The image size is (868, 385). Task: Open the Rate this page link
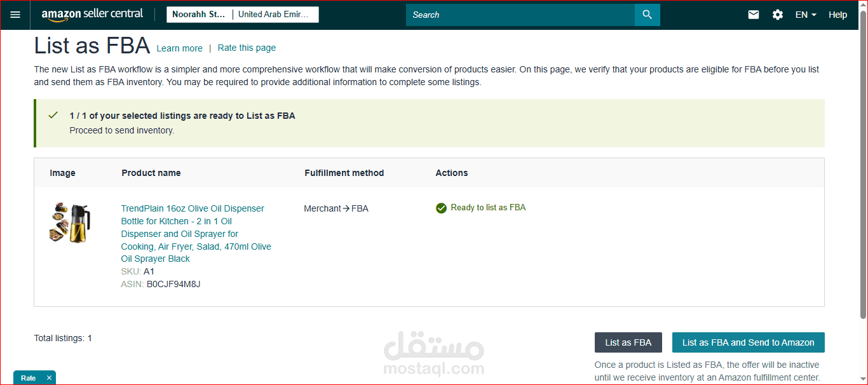point(247,48)
